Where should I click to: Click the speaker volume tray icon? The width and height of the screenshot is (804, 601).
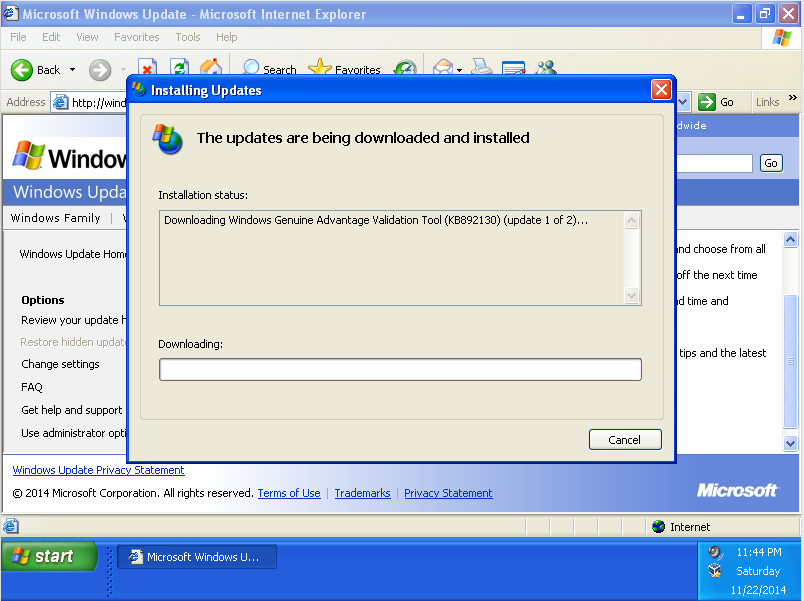click(715, 553)
